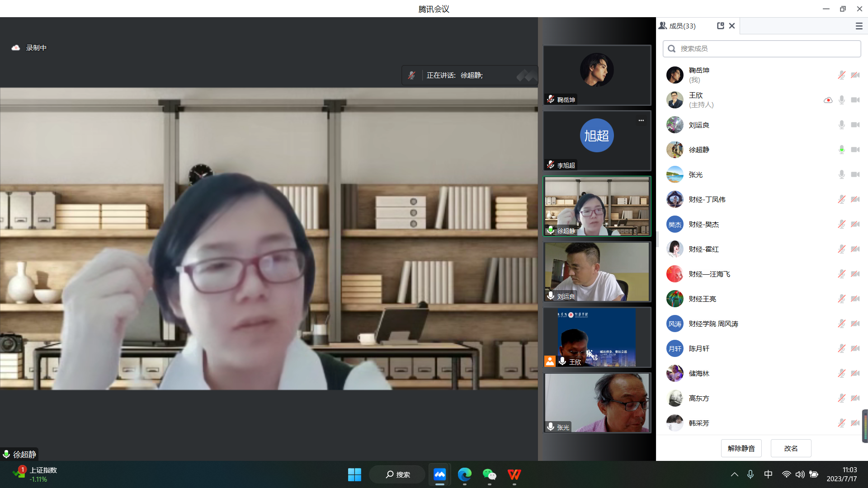Close the members panel

pyautogui.click(x=732, y=26)
